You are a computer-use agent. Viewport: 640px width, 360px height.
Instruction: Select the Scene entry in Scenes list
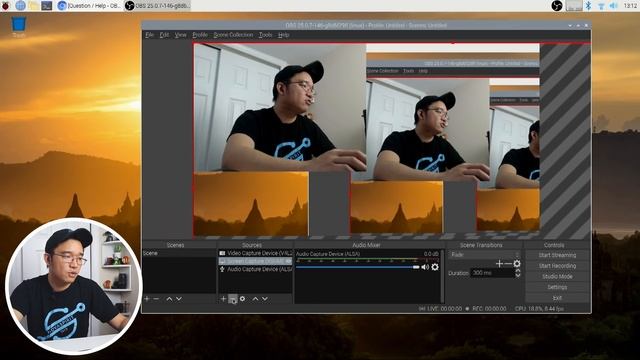point(179,253)
